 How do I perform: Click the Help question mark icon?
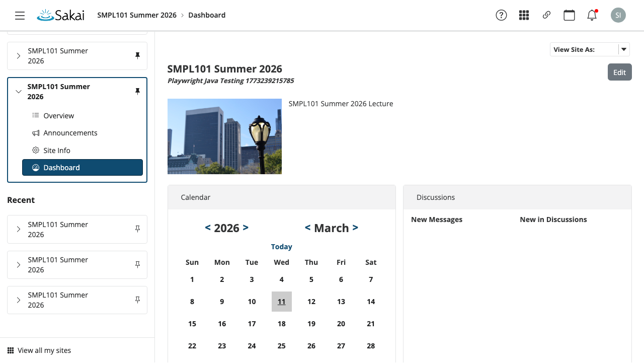501,15
